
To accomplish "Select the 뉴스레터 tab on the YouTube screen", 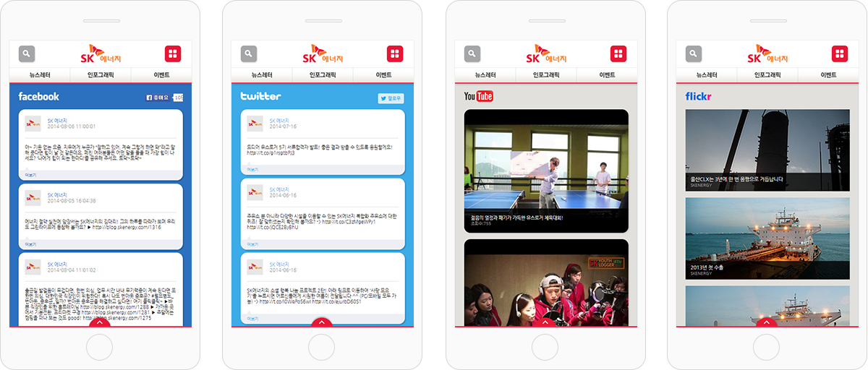I will pos(485,75).
